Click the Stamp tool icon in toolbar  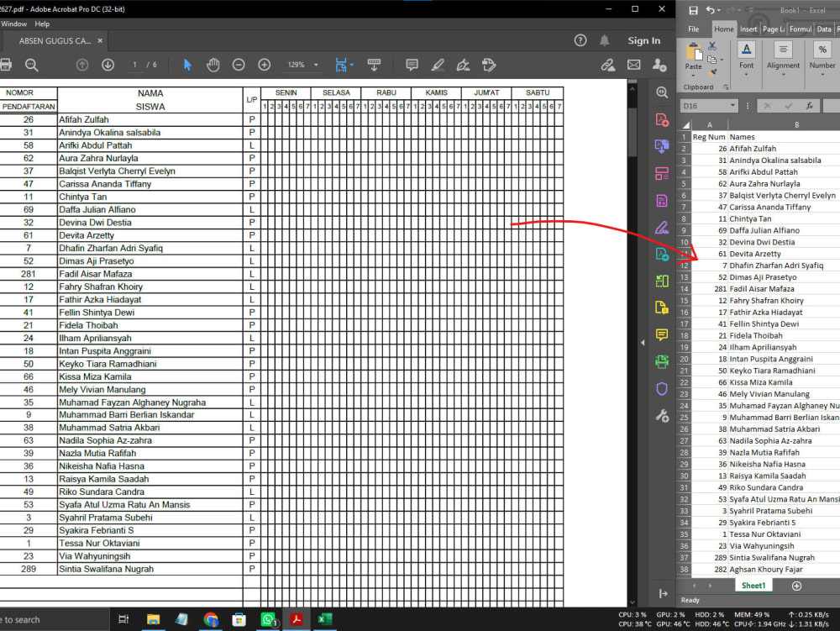point(489,65)
